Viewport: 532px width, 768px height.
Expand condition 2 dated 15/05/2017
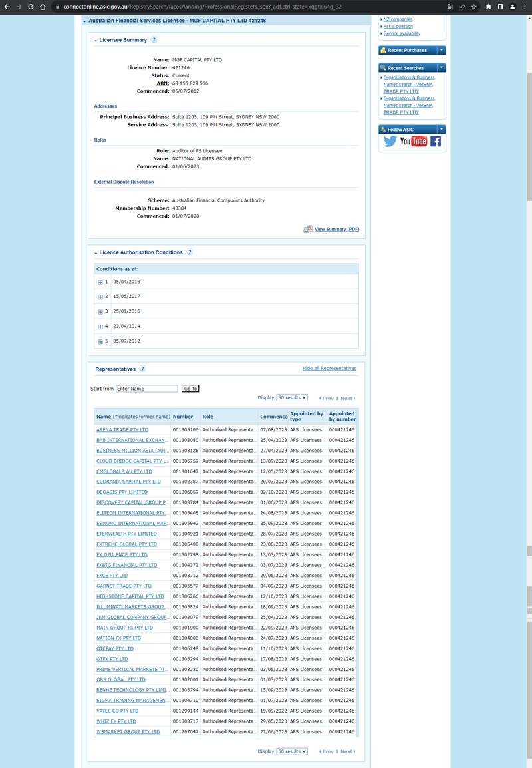click(100, 297)
